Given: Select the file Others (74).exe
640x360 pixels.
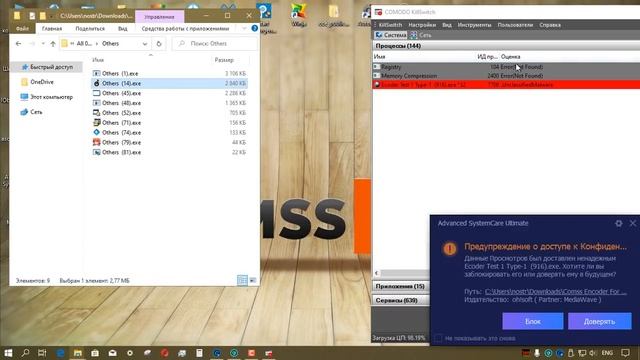Looking at the screenshot, I should tap(169, 132).
